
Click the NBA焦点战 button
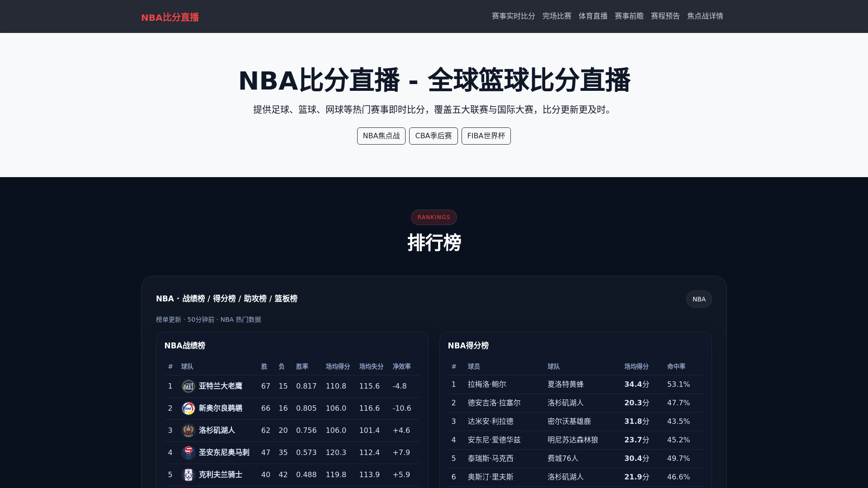click(381, 136)
